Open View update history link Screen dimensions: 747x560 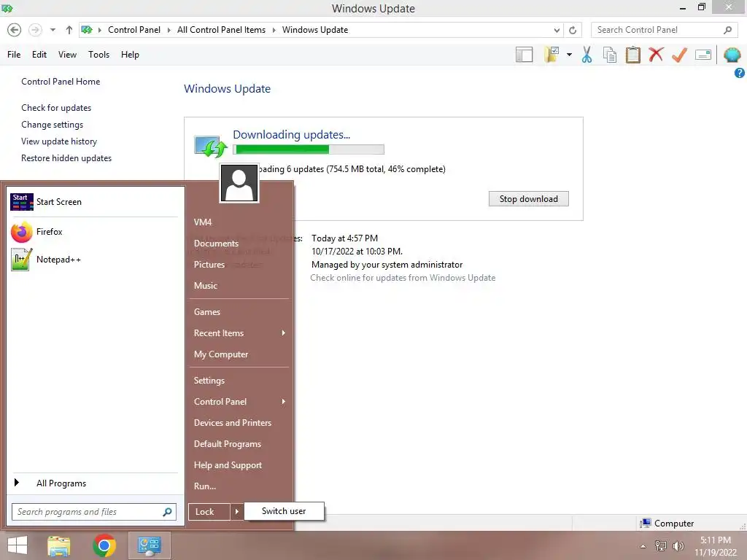tap(59, 141)
